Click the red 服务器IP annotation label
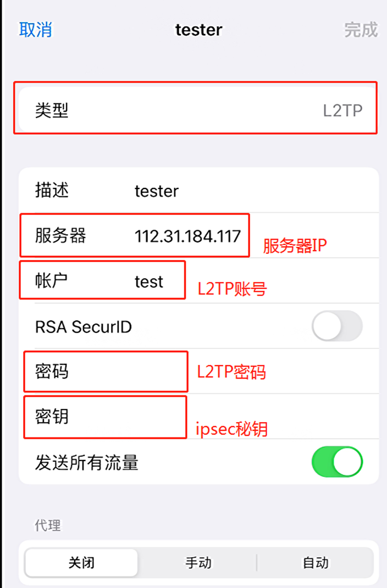 point(295,246)
